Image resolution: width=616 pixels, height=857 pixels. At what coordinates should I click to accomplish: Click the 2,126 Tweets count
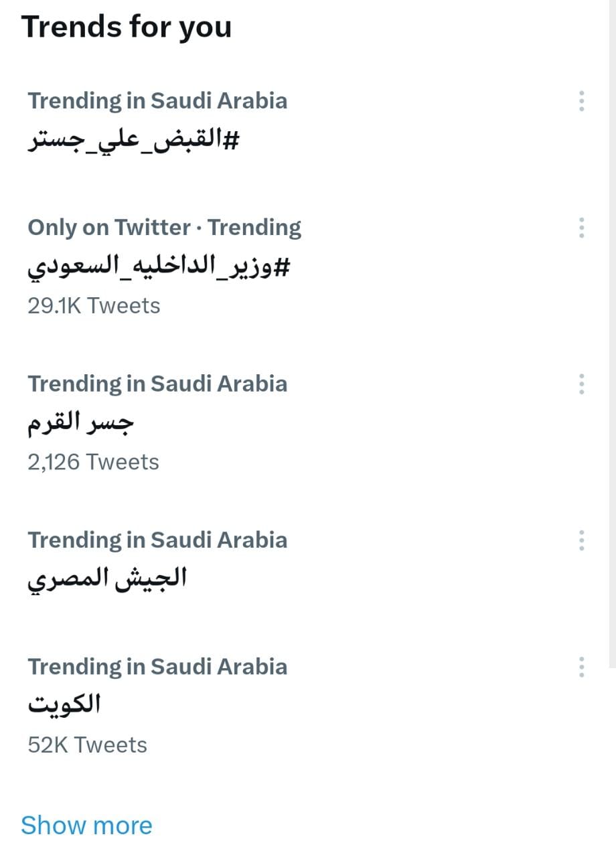pyautogui.click(x=93, y=462)
